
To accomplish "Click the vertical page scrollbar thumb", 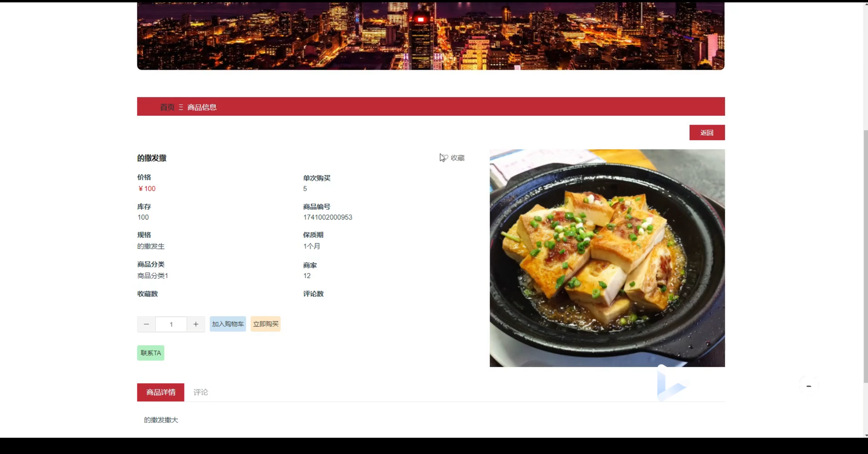I will 866,256.
